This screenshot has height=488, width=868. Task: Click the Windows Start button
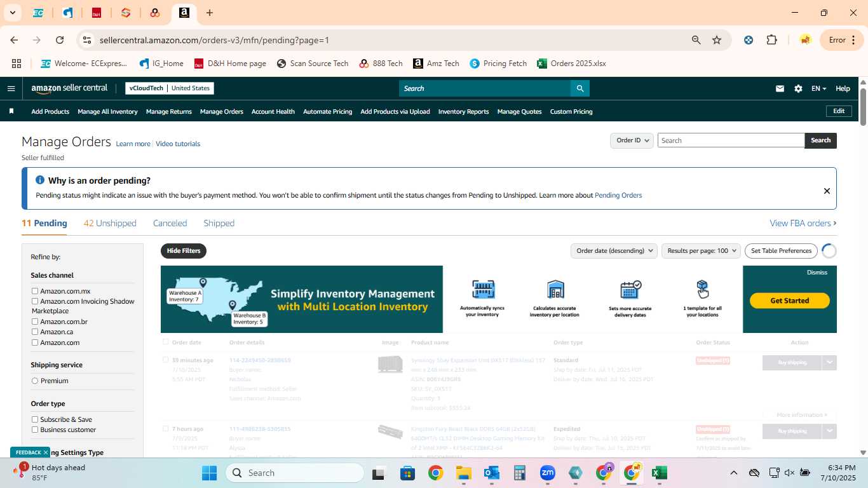(210, 473)
